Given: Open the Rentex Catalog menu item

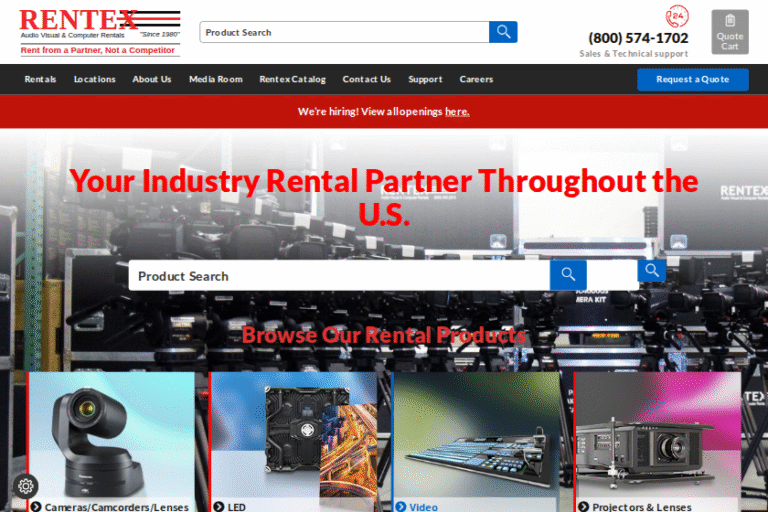Looking at the screenshot, I should coord(292,79).
